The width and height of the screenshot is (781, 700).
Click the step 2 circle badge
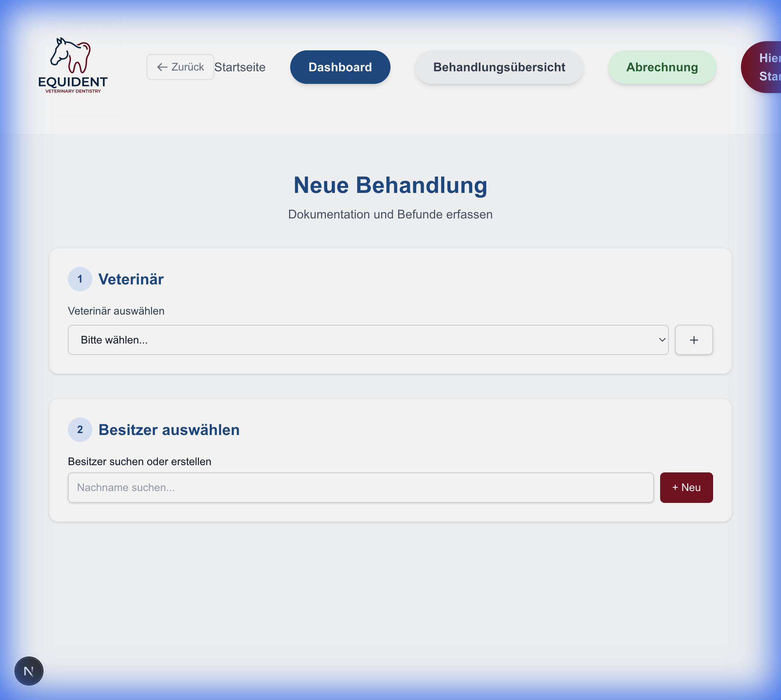[x=80, y=429]
